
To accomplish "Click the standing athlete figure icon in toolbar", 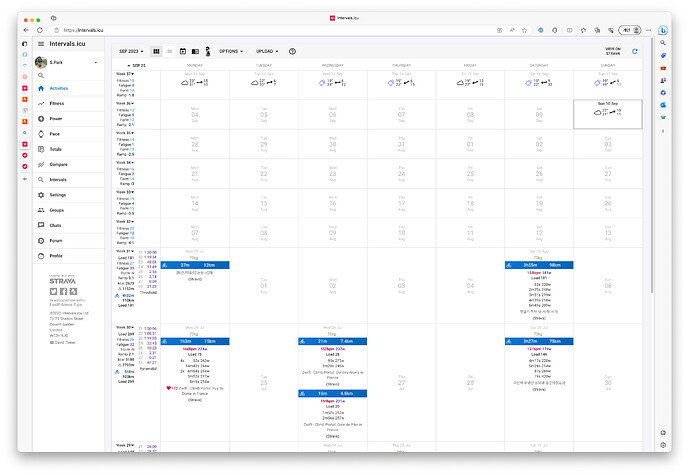I will [207, 50].
